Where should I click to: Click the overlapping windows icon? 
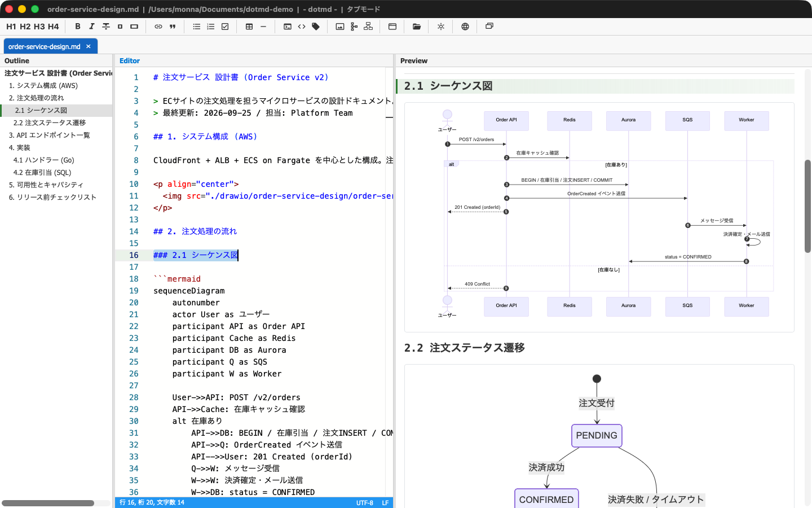point(489,27)
